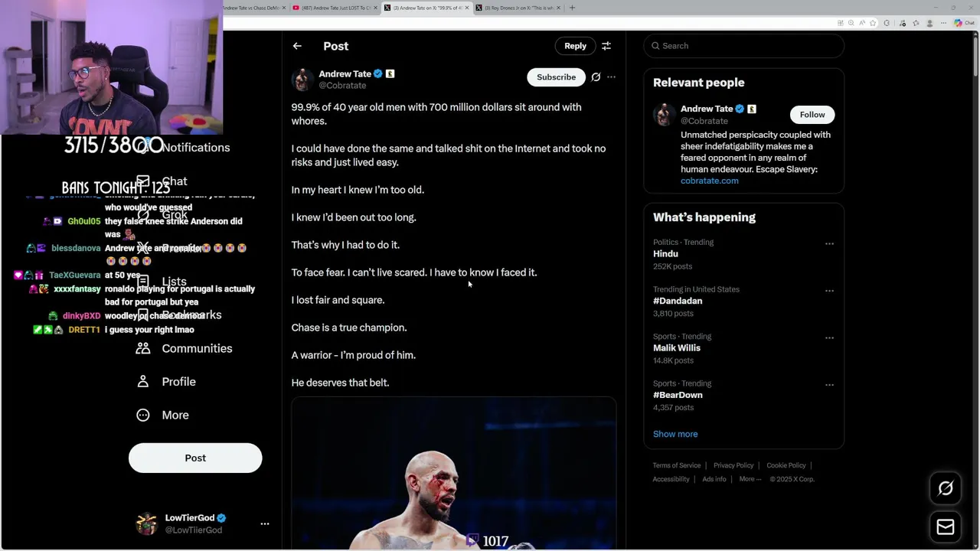Image resolution: width=980 pixels, height=551 pixels.
Task: Click affiliate badge beside post author name
Action: tap(390, 74)
